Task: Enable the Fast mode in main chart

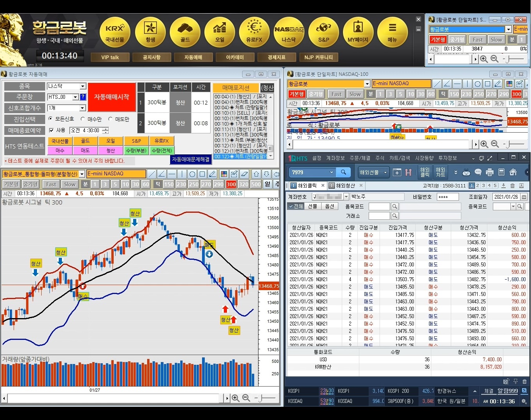Action: coord(51,184)
